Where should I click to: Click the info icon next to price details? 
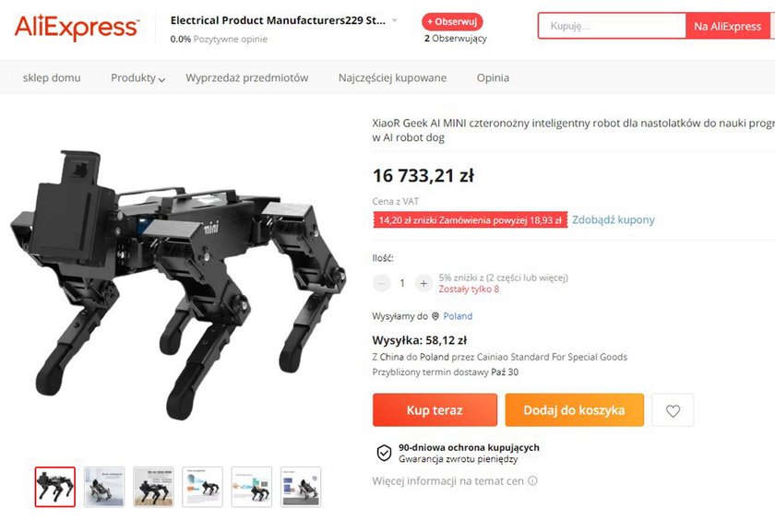(532, 480)
